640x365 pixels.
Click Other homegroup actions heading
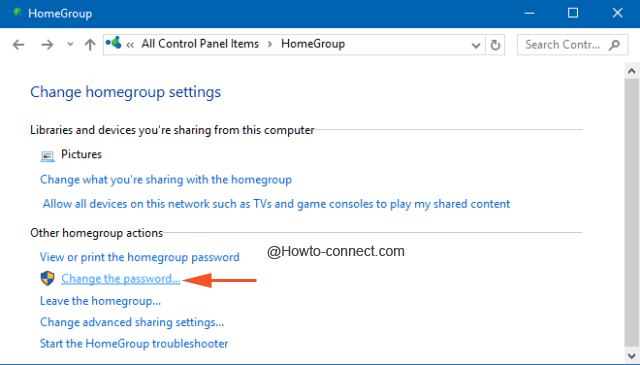tap(96, 233)
